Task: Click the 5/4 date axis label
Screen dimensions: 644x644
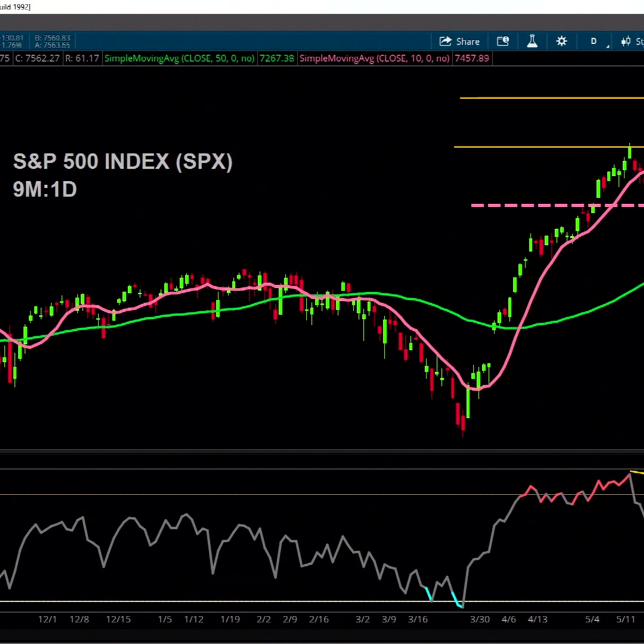Action: point(592,619)
